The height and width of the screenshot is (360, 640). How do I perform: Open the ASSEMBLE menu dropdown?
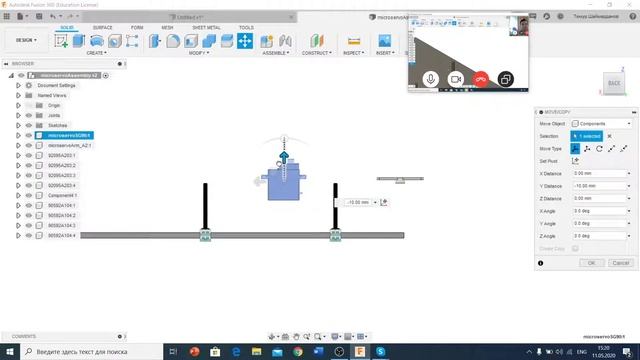[x=276, y=53]
